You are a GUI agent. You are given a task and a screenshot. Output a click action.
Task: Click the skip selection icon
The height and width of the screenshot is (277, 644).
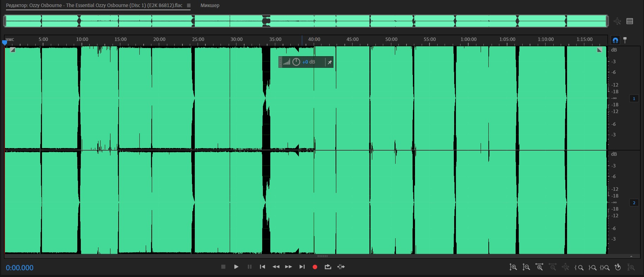(341, 267)
